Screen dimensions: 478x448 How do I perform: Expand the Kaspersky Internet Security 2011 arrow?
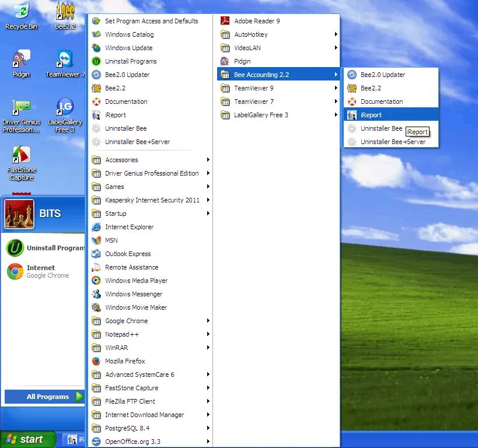[208, 200]
